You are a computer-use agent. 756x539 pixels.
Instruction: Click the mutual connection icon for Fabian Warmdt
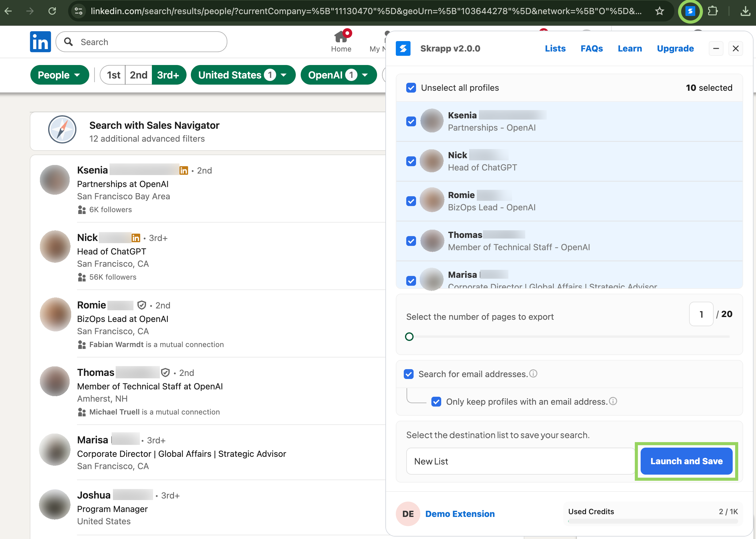point(82,345)
